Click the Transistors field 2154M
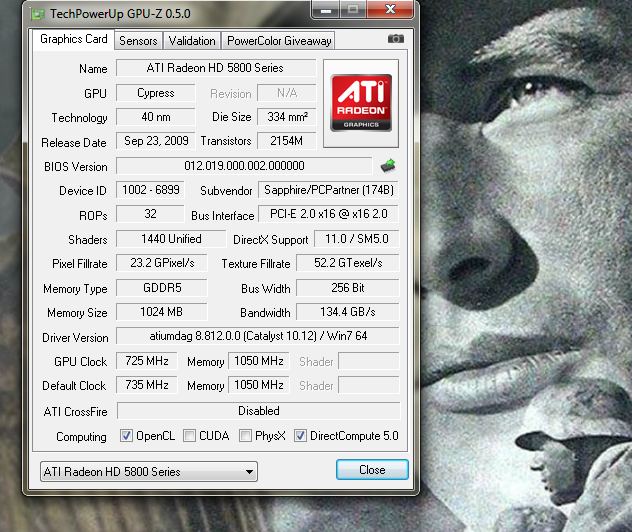The image size is (632, 532). [x=287, y=141]
